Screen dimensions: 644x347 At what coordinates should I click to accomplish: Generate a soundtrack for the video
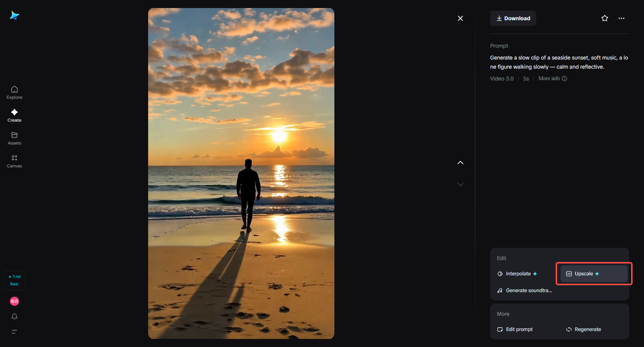(524, 291)
